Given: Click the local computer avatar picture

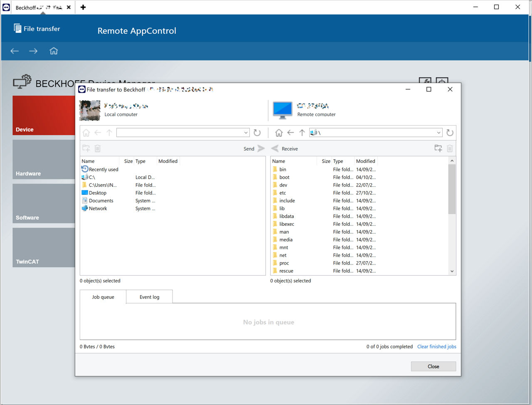Looking at the screenshot, I should 90,110.
